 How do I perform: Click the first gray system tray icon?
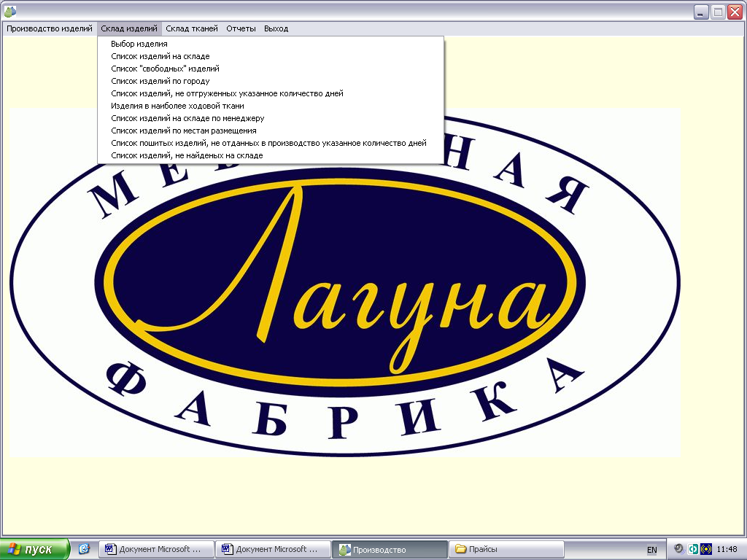(x=679, y=549)
